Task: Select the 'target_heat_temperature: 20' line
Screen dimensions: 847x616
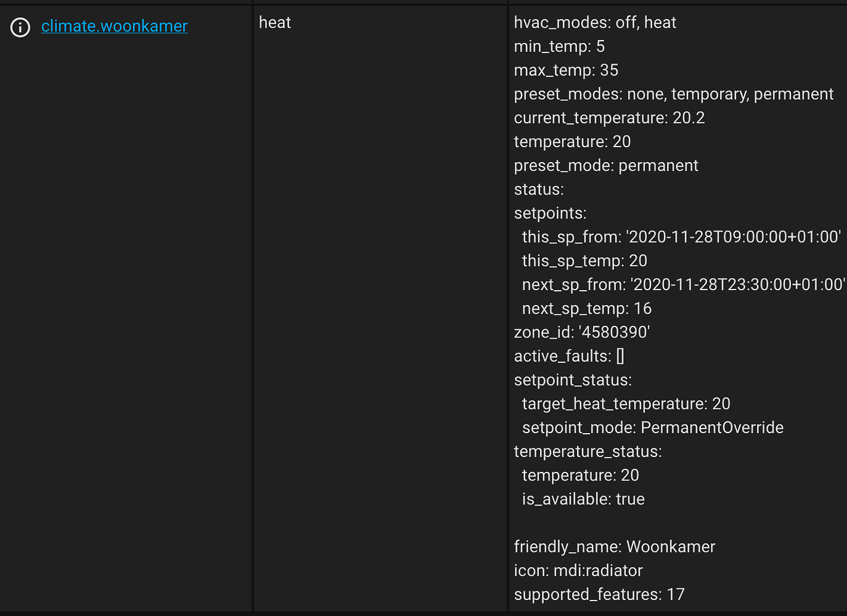Action: point(626,404)
